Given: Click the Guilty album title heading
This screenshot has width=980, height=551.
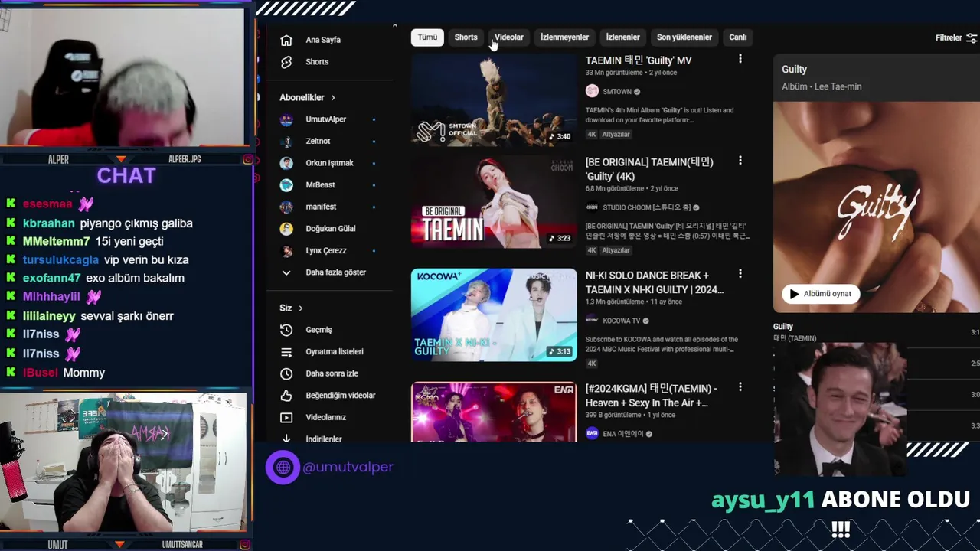Looking at the screenshot, I should click(794, 70).
